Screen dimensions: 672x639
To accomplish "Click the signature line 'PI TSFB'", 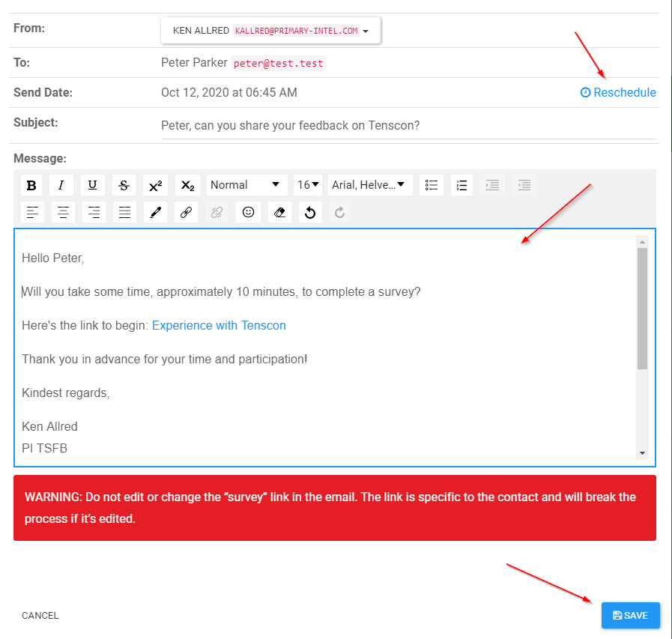I will click(44, 448).
